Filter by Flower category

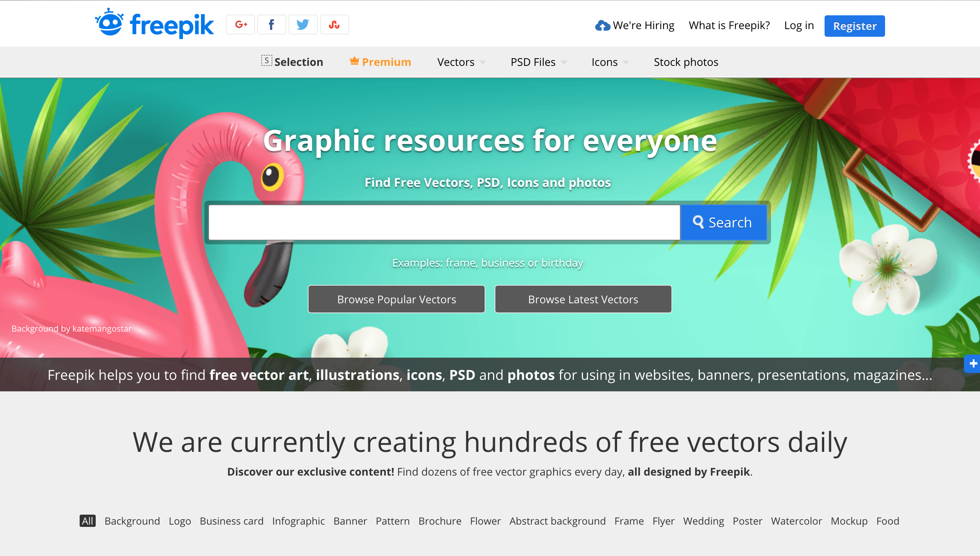tap(485, 521)
